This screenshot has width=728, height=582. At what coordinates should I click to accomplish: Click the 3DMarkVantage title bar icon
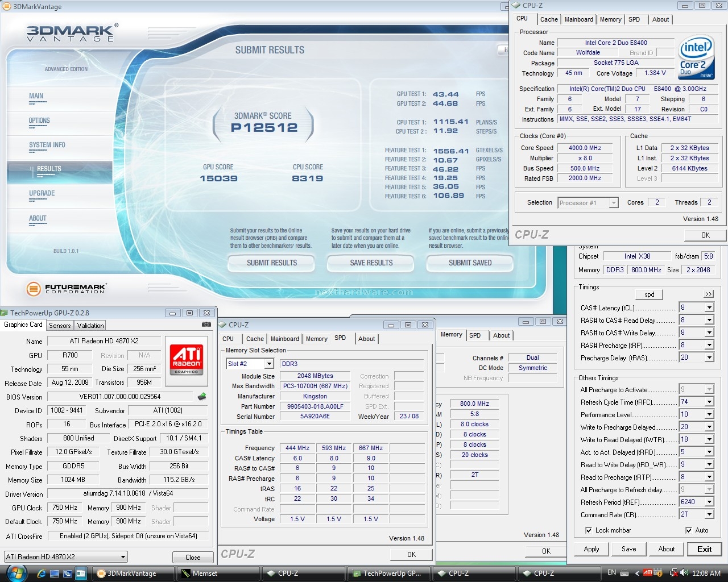(6, 7)
